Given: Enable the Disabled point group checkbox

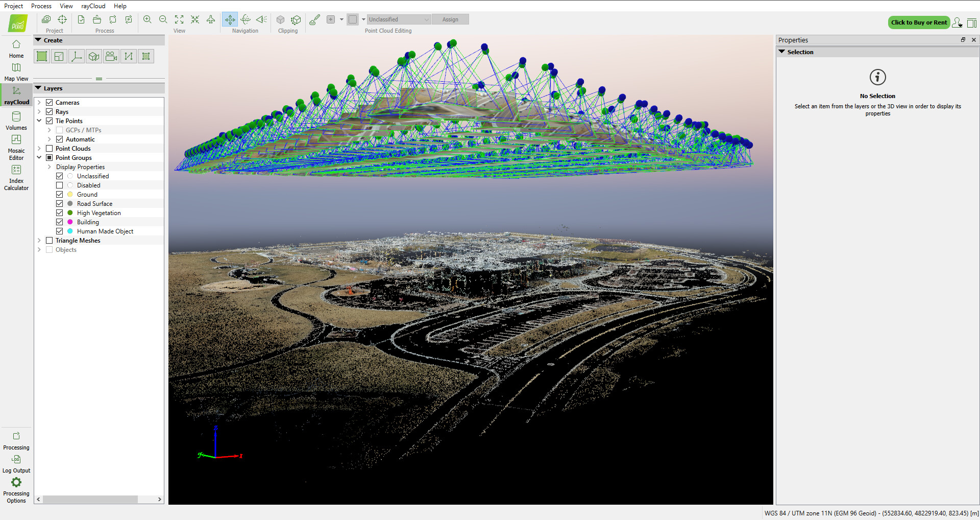Looking at the screenshot, I should (x=60, y=185).
